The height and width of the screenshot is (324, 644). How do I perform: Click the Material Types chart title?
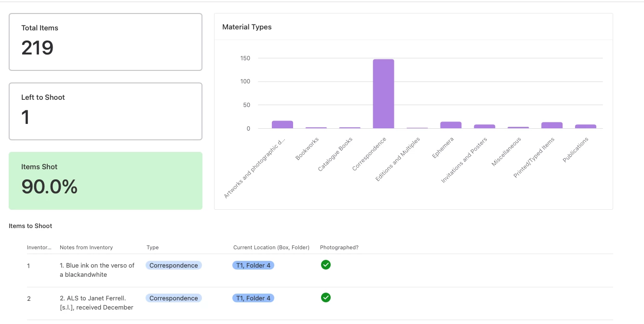247,27
